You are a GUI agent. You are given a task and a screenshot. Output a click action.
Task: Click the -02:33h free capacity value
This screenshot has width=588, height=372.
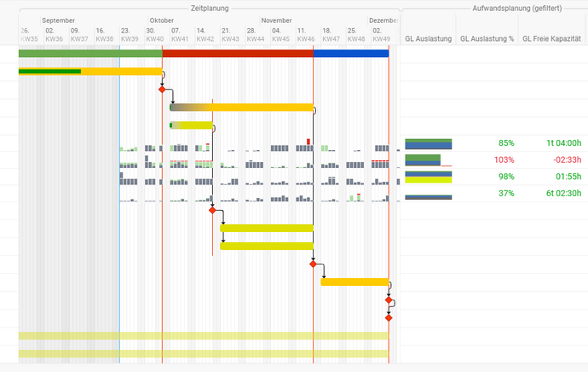(564, 160)
